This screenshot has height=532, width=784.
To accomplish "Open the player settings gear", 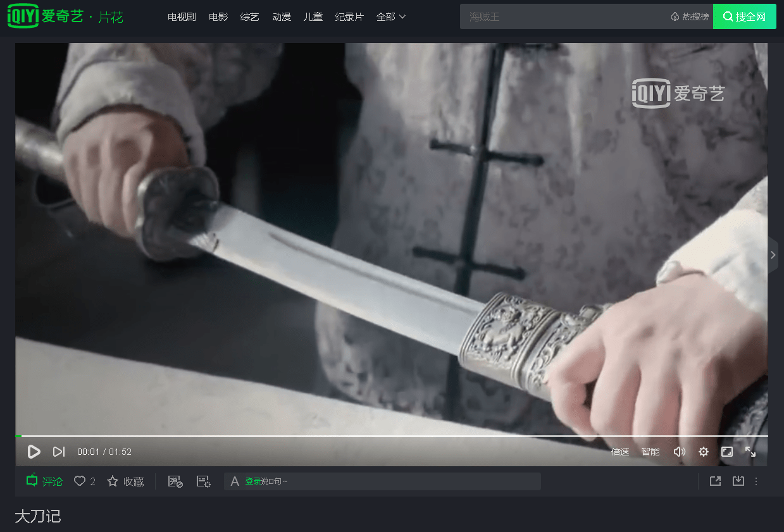I will pyautogui.click(x=704, y=452).
